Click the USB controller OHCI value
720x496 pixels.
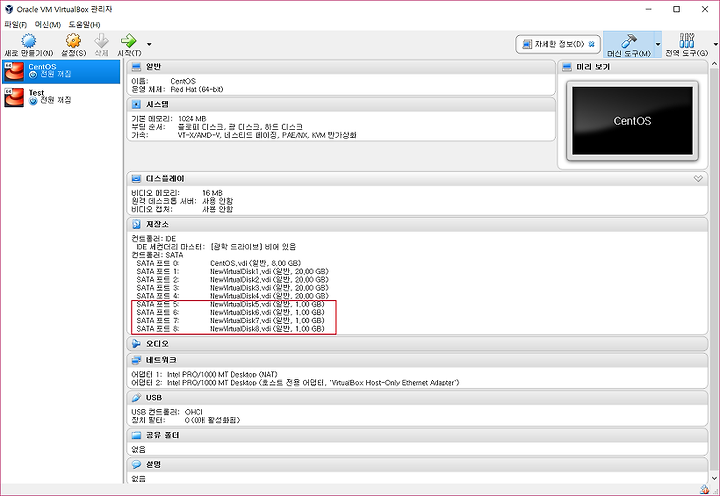193,412
